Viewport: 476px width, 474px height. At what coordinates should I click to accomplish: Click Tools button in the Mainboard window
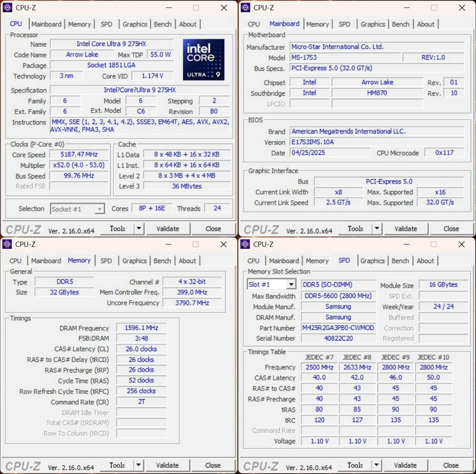click(356, 229)
